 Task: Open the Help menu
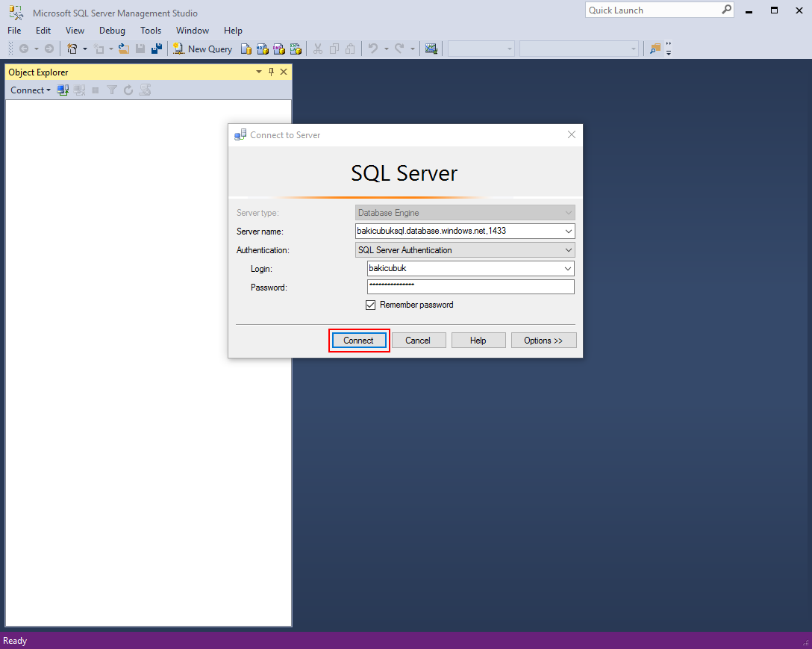point(233,31)
